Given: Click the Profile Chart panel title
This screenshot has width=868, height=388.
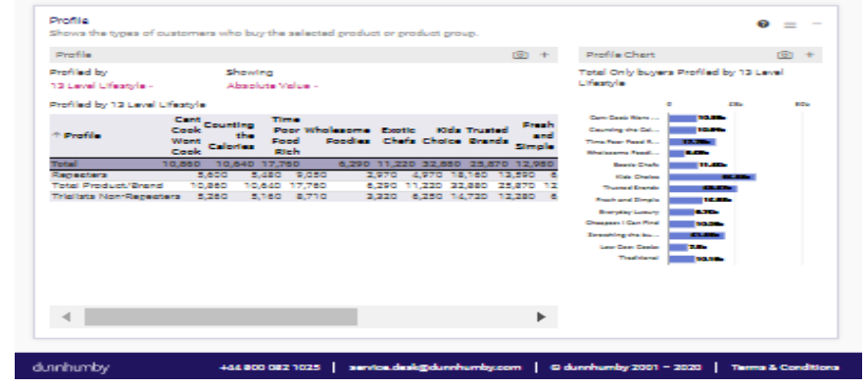Looking at the screenshot, I should click(x=620, y=55).
